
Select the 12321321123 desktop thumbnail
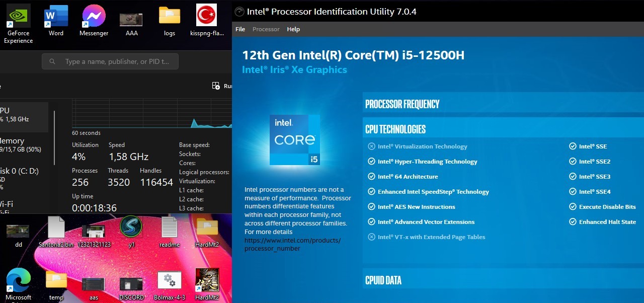pos(93,232)
